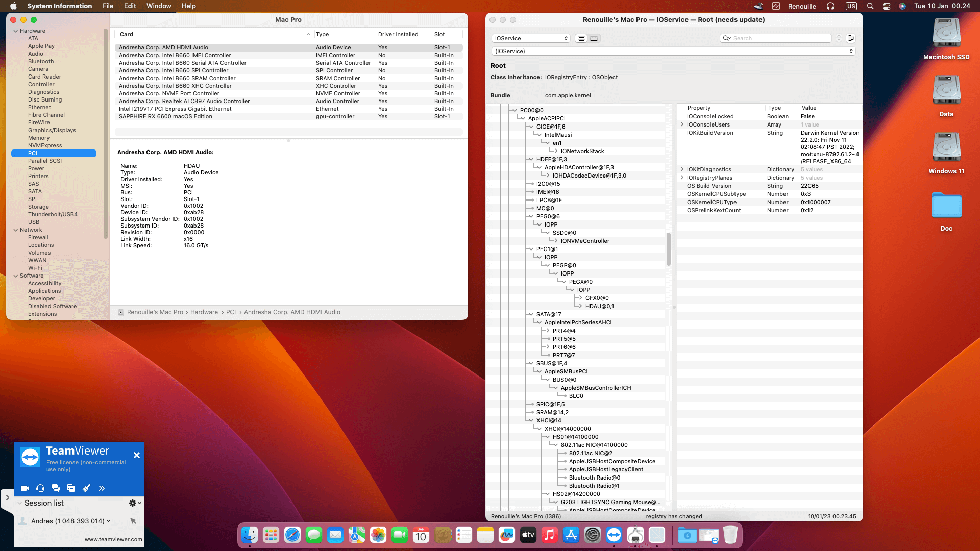Screen dimensions: 980x551
Task: Click TeamViewer headset audio icon
Action: pos(40,488)
